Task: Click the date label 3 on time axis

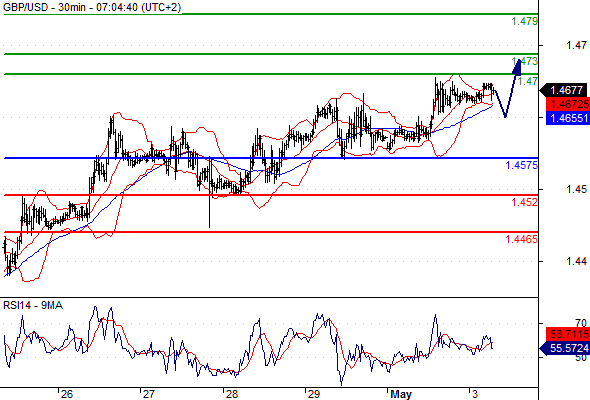Action: [x=475, y=394]
